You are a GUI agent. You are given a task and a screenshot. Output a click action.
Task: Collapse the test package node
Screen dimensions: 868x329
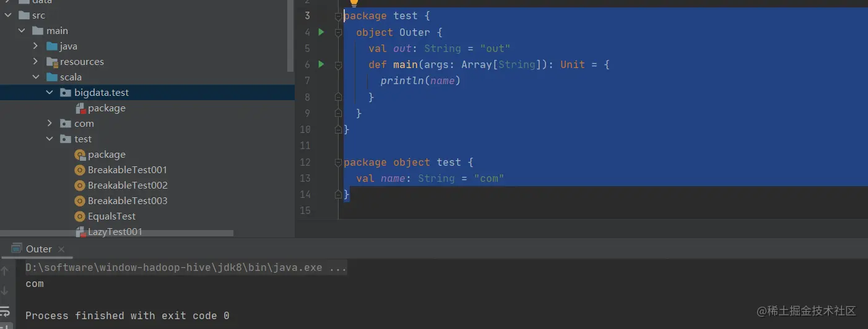[x=50, y=139]
